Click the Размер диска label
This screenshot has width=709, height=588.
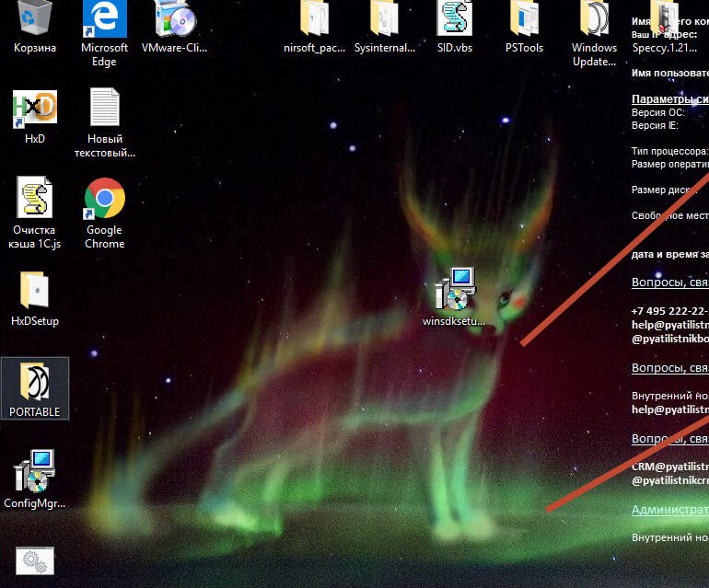click(x=664, y=190)
